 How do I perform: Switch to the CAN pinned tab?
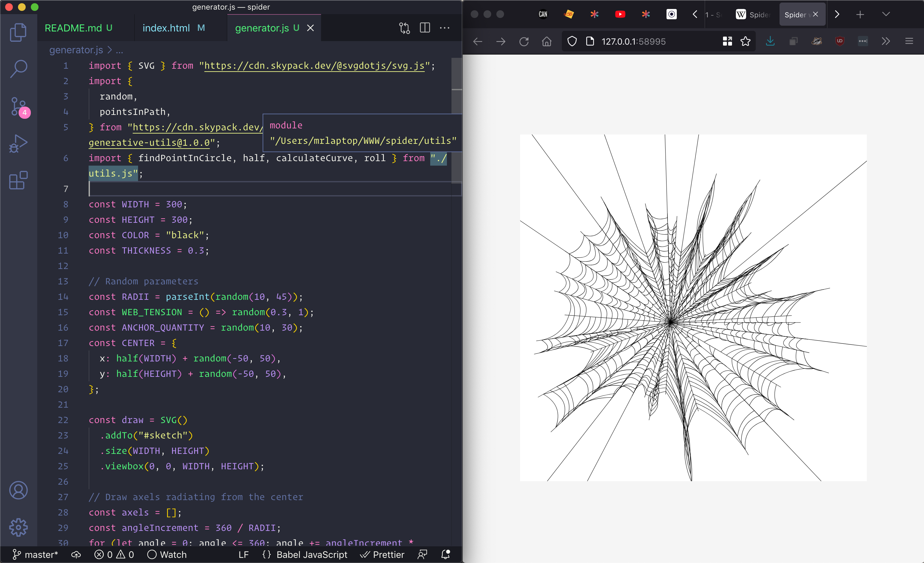(543, 14)
